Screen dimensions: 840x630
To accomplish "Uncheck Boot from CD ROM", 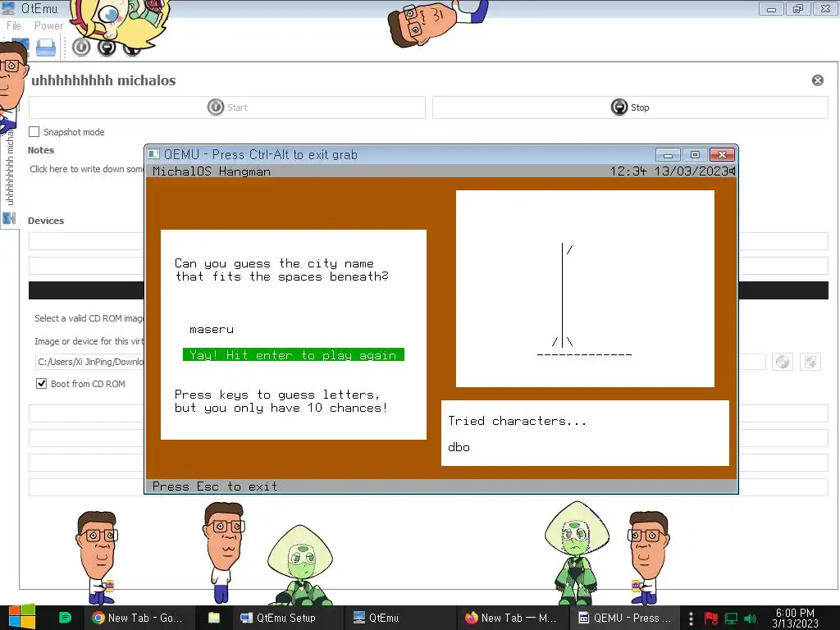I will tap(41, 384).
